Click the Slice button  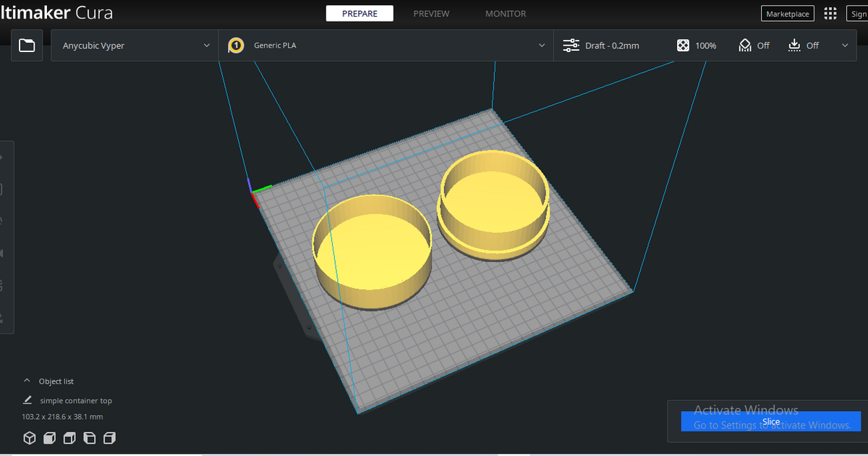771,421
